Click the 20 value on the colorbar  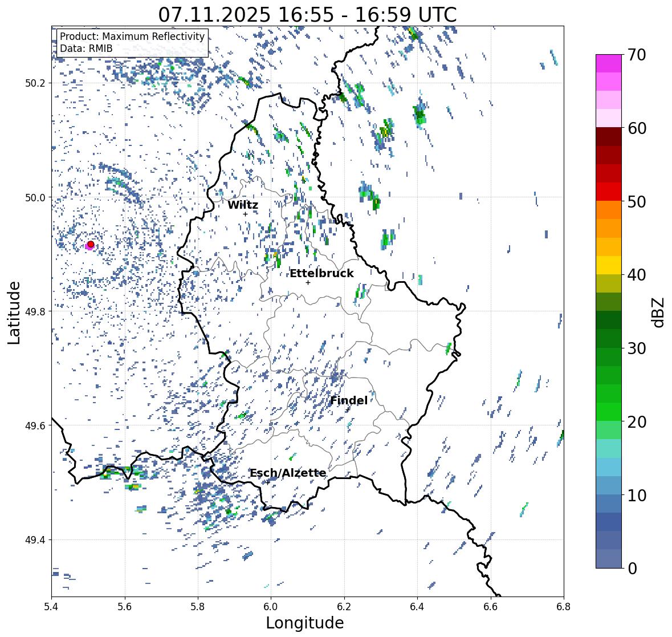[x=636, y=422]
